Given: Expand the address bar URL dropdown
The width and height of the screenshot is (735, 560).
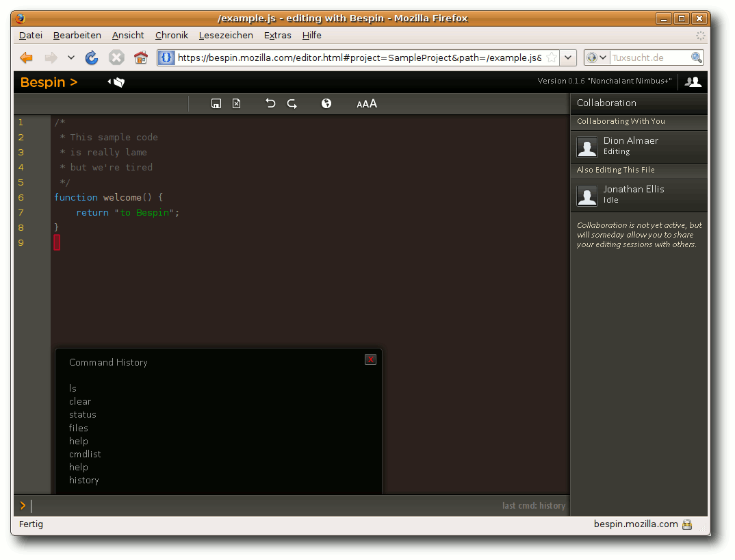Looking at the screenshot, I should pos(567,58).
